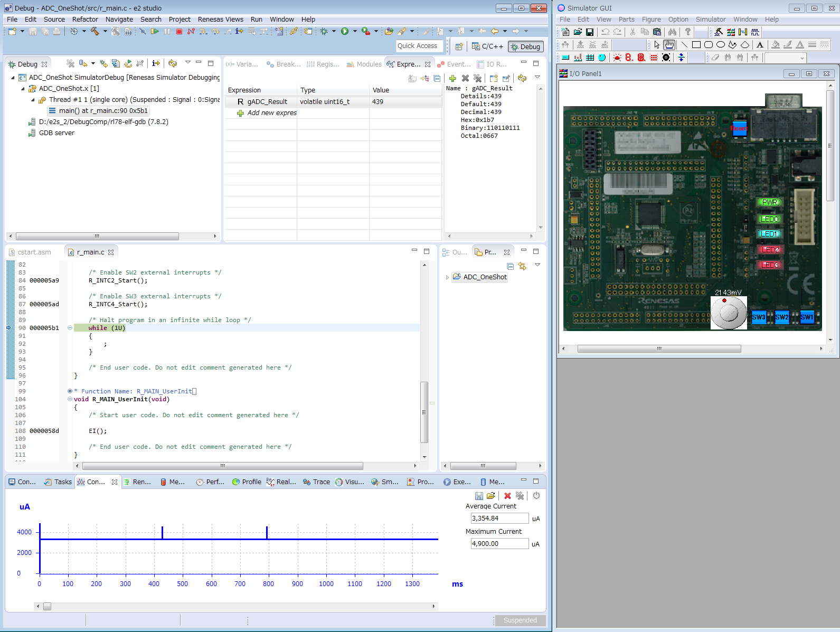Switch to cstart.asm editor tab
The width and height of the screenshot is (840, 632).
pos(30,252)
